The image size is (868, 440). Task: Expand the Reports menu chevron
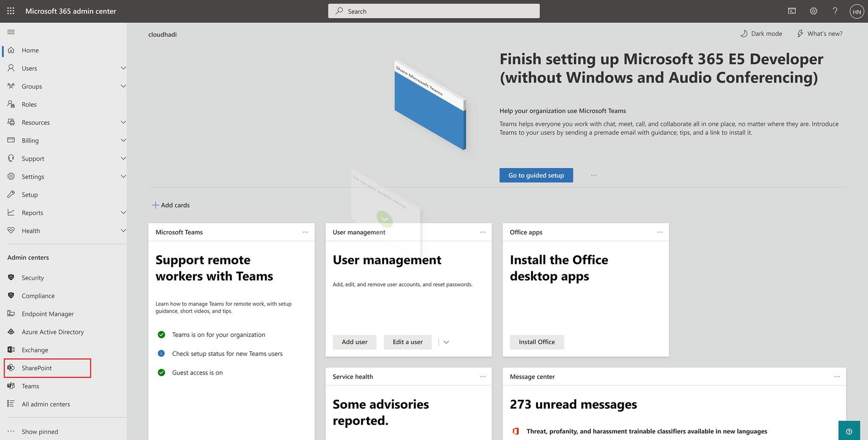point(123,213)
